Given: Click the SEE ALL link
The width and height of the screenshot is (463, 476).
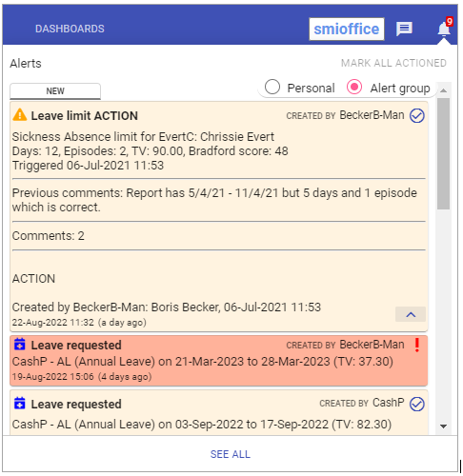Looking at the screenshot, I should coord(231,454).
